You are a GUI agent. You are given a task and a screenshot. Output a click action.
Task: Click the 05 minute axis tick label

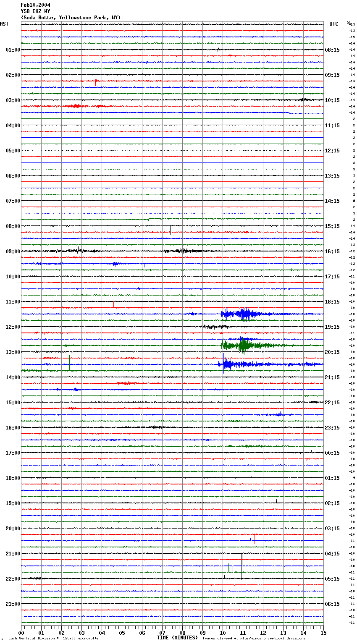coord(122,633)
